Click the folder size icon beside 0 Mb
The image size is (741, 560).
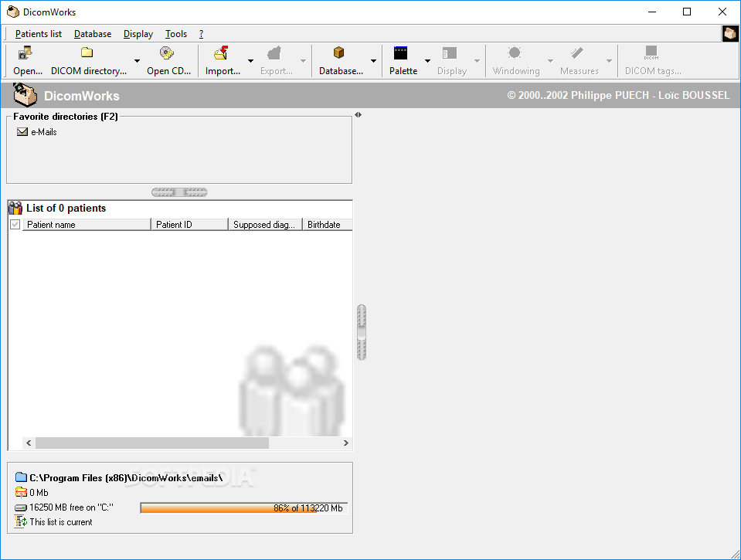point(21,493)
